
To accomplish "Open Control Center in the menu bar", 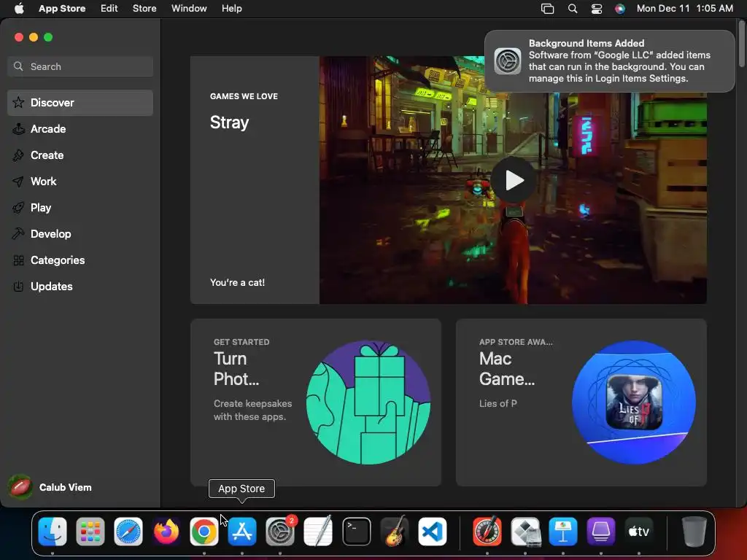I will pyautogui.click(x=597, y=9).
